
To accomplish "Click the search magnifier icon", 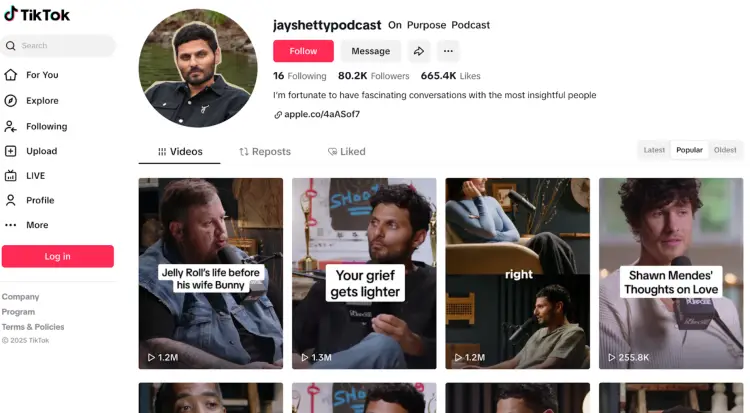I will (x=11, y=45).
